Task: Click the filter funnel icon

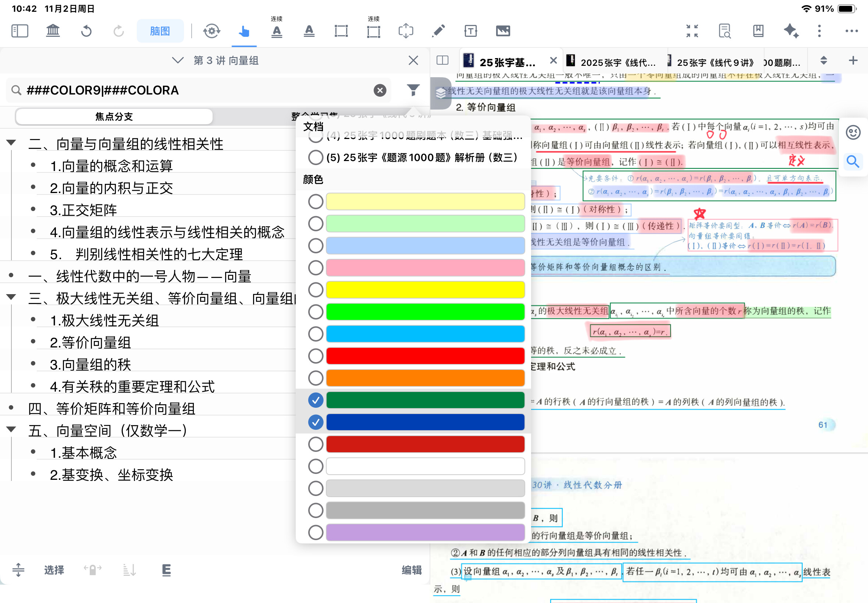Action: pyautogui.click(x=413, y=90)
